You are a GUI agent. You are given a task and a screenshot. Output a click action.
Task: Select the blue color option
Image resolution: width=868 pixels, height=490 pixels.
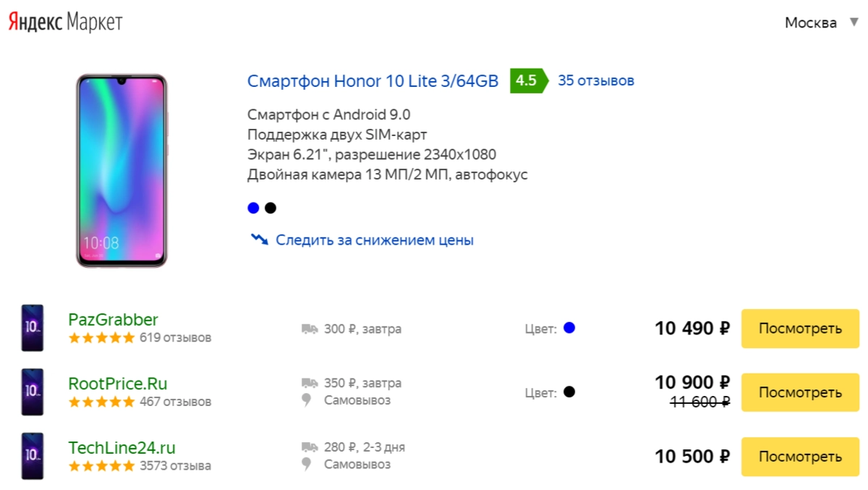tap(253, 208)
